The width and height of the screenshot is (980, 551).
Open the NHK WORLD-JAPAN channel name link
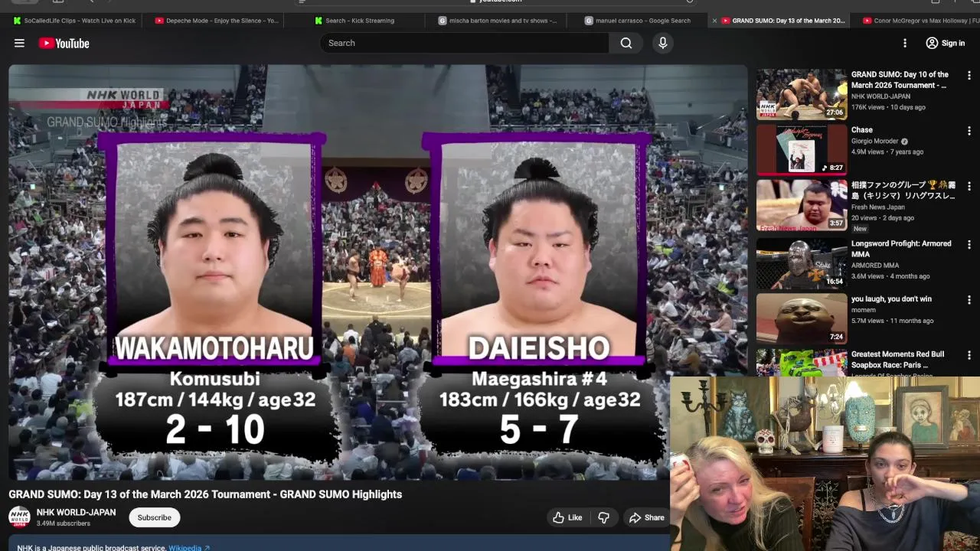pos(76,513)
